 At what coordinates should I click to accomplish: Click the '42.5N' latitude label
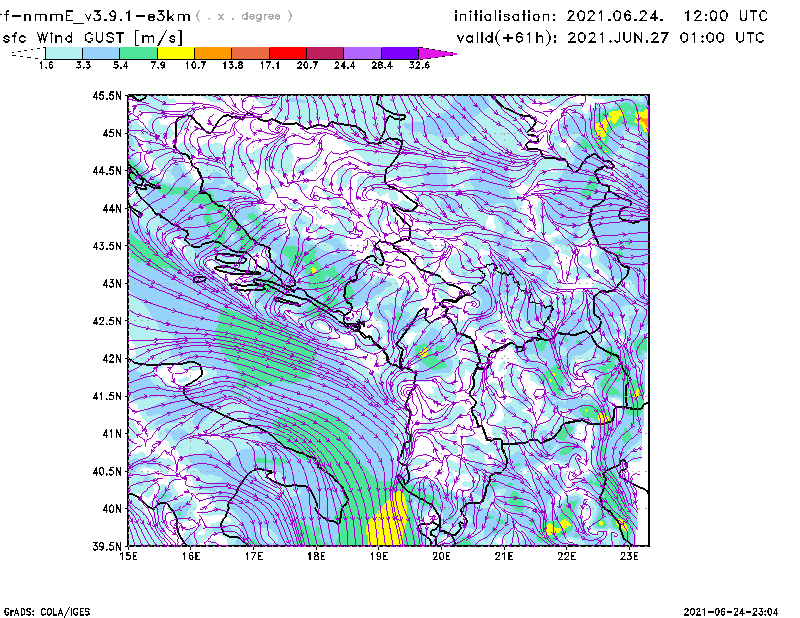click(x=107, y=320)
